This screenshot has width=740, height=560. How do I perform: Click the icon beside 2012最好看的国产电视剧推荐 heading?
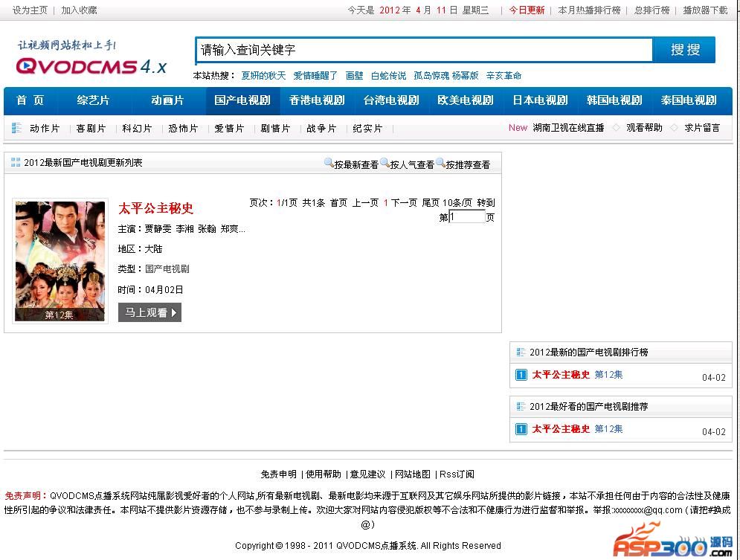[x=521, y=406]
